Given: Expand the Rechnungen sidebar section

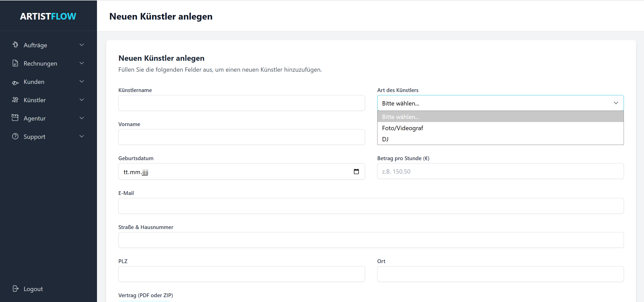Looking at the screenshot, I should (x=81, y=63).
